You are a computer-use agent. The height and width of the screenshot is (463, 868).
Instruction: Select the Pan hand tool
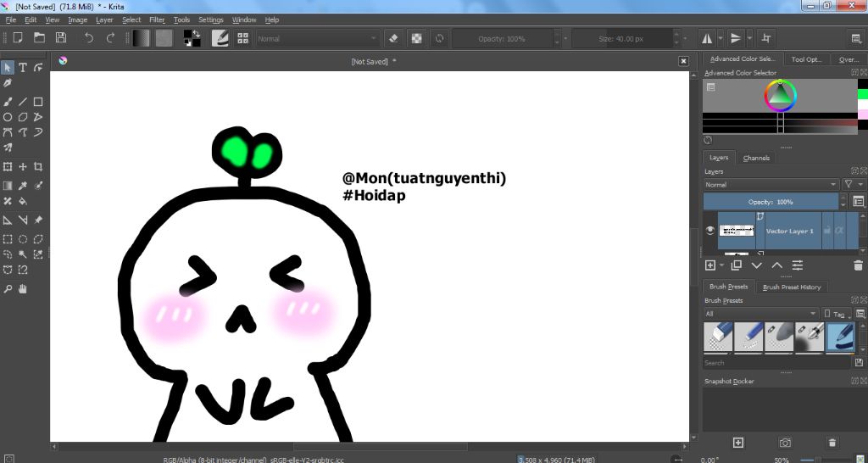[23, 289]
